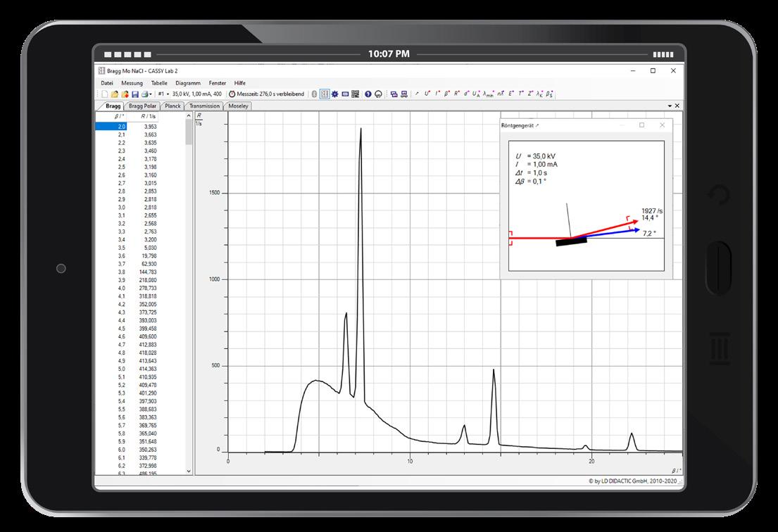The width and height of the screenshot is (778, 532).
Task: Close the current diagram tab
Action: click(x=677, y=106)
